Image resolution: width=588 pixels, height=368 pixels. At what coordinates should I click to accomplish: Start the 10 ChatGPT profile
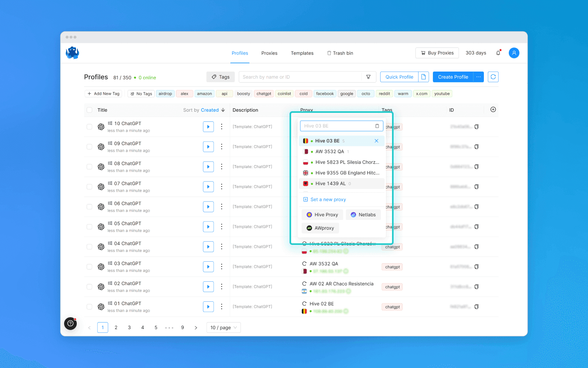[x=208, y=127]
